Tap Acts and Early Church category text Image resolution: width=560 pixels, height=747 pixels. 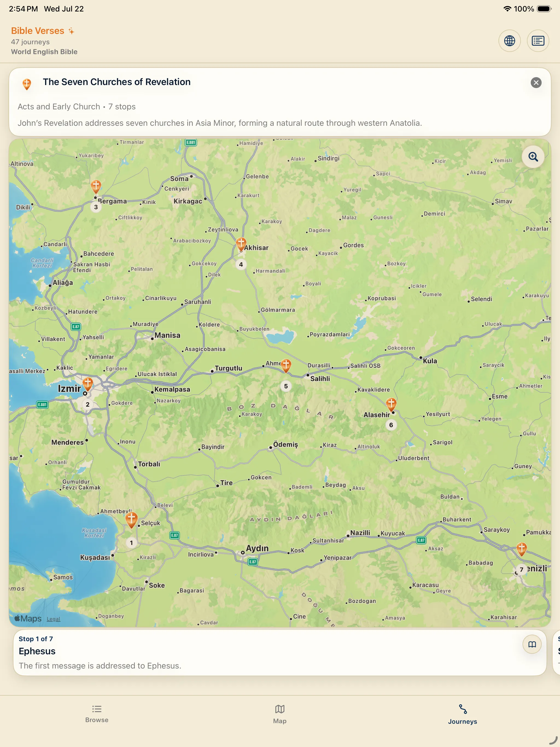(x=59, y=107)
